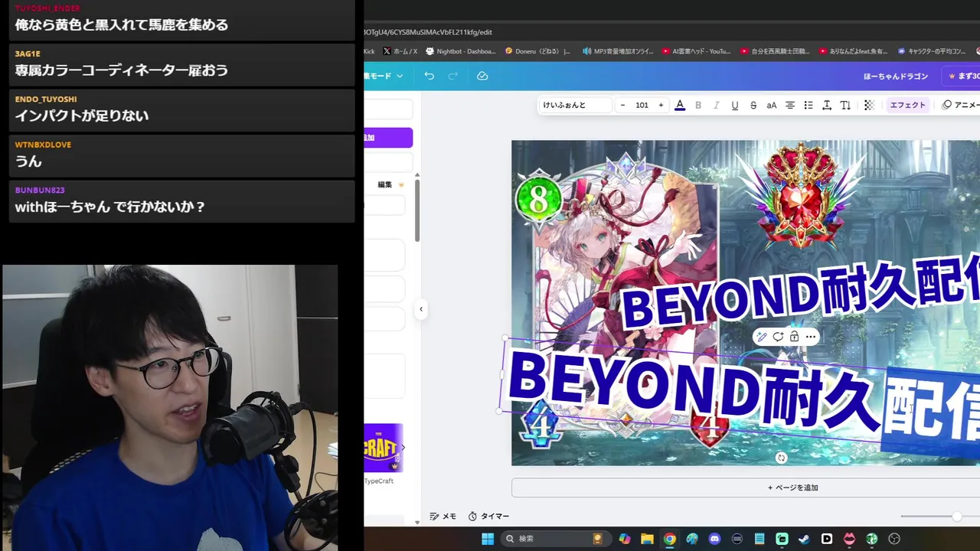
Task: Decrease font size with minus button
Action: point(622,105)
